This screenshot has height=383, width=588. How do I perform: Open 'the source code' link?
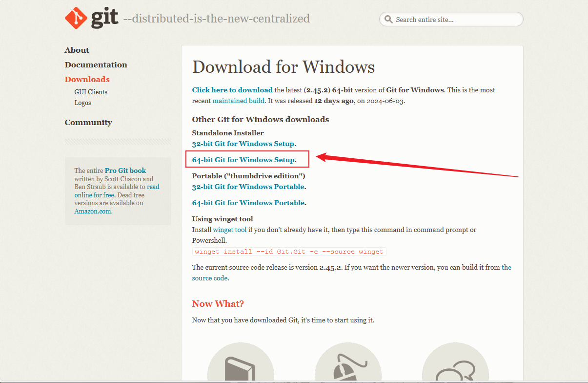pos(352,273)
